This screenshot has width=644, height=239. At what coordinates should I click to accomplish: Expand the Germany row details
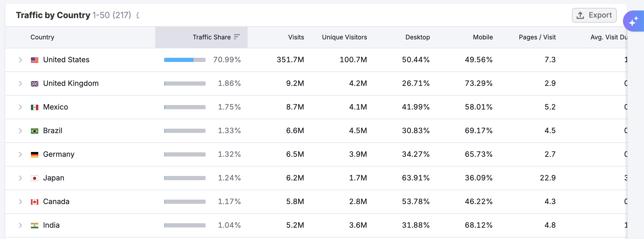point(20,154)
